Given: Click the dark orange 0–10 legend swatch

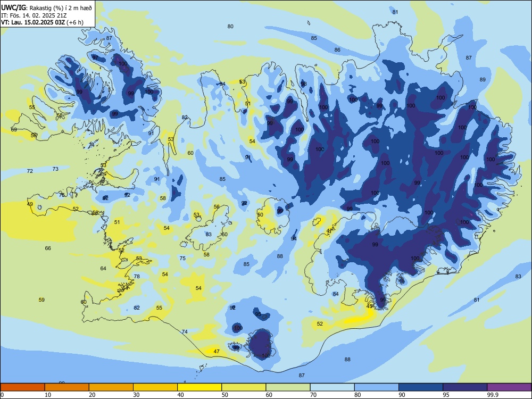Looking at the screenshot, I should click(x=22, y=387).
